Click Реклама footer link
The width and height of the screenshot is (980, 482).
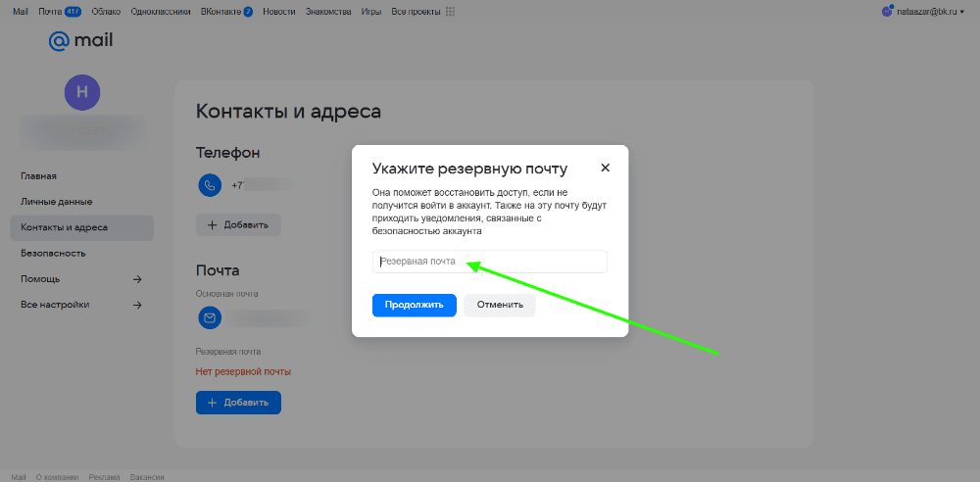[x=105, y=477]
